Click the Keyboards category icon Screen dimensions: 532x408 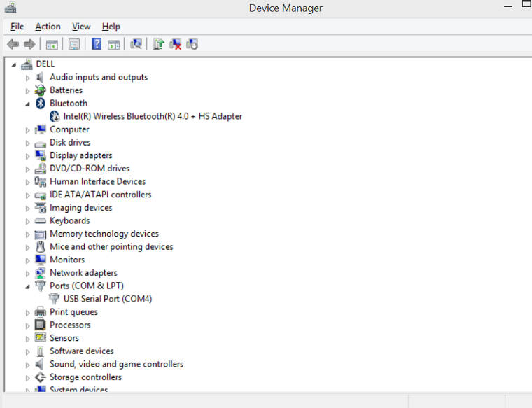click(41, 220)
